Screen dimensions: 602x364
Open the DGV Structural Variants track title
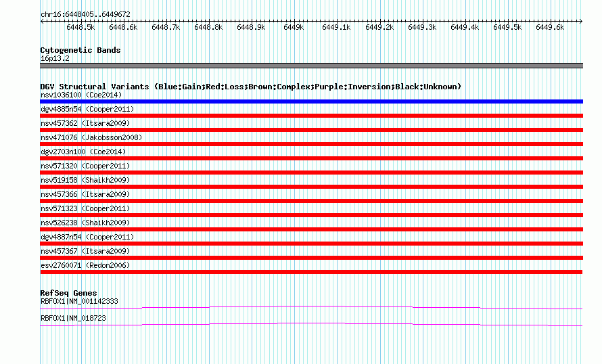click(251, 87)
